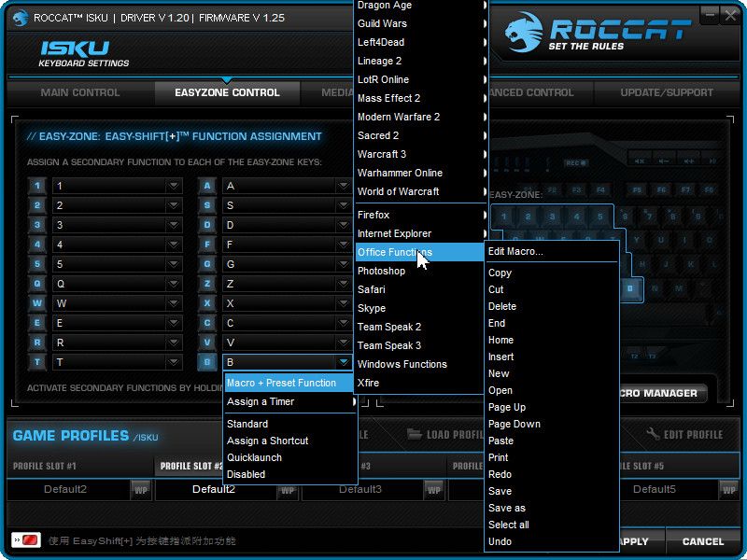The image size is (747, 560).
Task: Click the red icon beside the status text
Action: click(x=26, y=540)
